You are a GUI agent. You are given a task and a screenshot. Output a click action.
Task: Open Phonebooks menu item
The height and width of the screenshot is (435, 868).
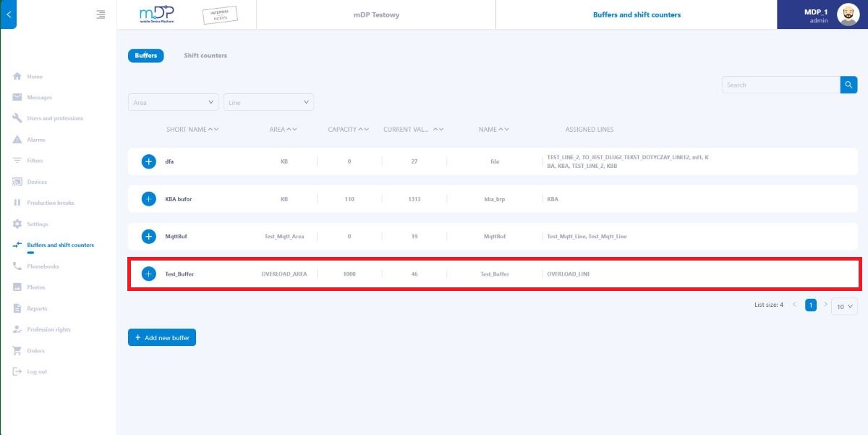click(x=43, y=266)
